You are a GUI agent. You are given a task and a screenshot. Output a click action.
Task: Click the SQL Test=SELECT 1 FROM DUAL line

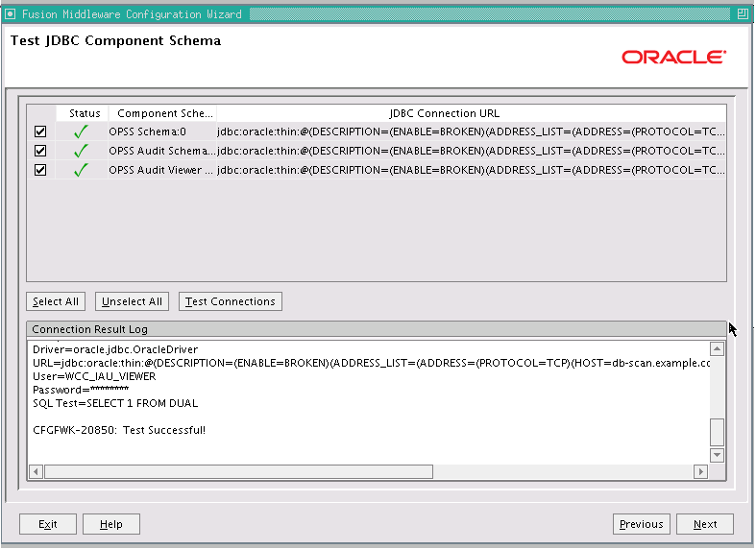115,403
